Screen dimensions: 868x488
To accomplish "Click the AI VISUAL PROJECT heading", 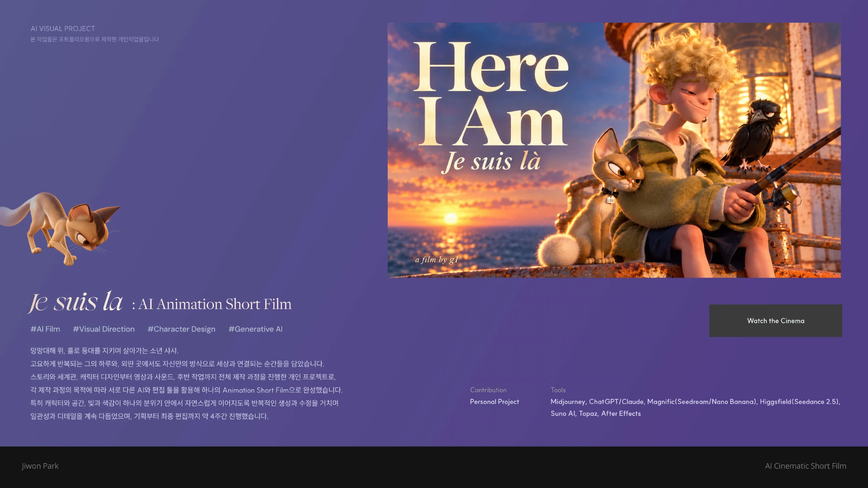I will pyautogui.click(x=63, y=29).
